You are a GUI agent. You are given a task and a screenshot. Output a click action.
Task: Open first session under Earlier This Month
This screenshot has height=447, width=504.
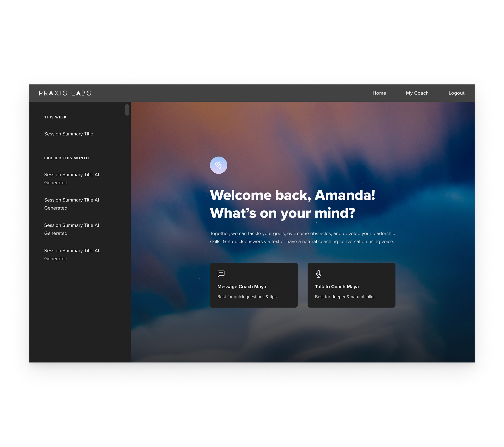click(x=71, y=178)
